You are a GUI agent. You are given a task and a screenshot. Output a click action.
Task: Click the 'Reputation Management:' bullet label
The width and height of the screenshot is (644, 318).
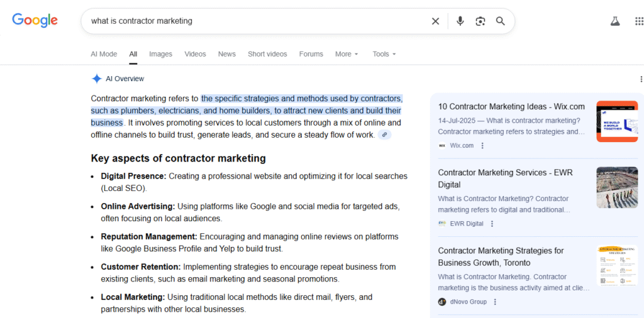[x=149, y=237]
